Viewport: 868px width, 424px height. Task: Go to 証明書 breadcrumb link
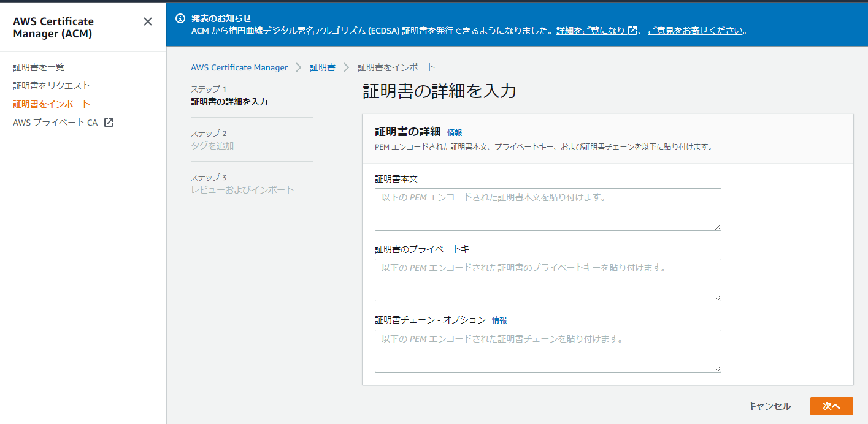323,67
